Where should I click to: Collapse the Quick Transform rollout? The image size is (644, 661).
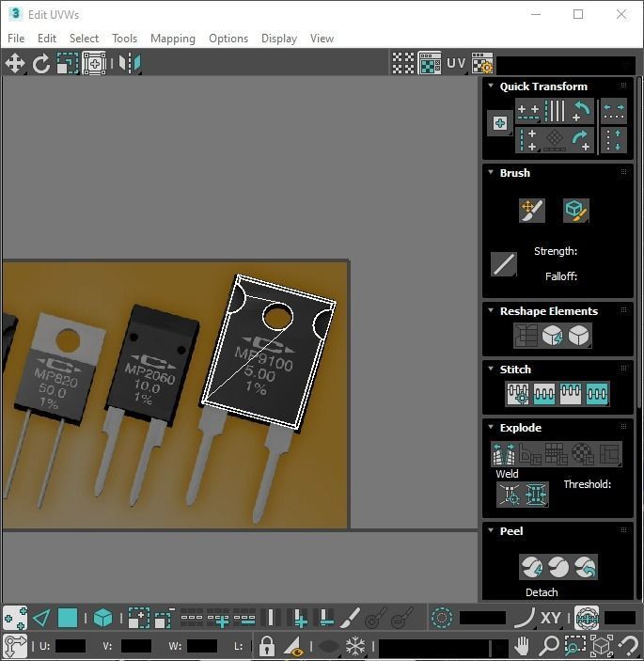491,86
